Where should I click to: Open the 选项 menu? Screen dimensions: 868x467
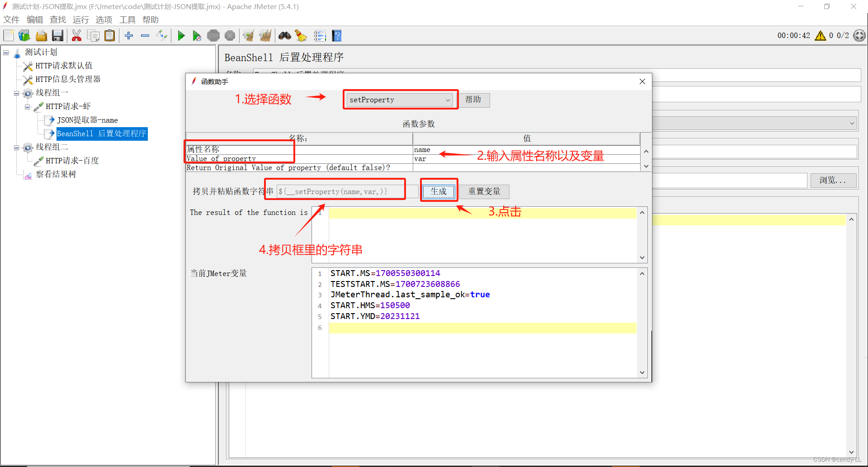click(x=104, y=19)
